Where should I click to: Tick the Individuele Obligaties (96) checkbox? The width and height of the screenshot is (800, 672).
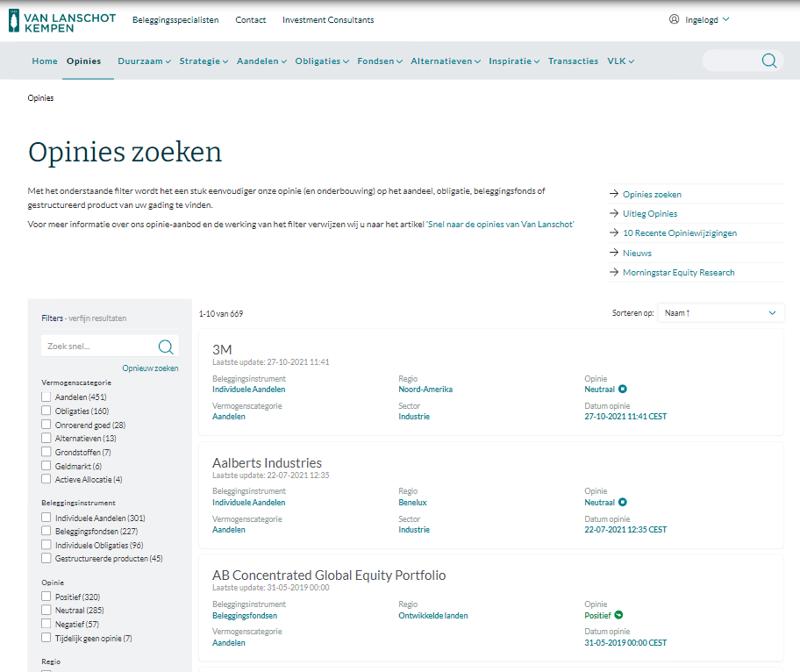(46, 545)
